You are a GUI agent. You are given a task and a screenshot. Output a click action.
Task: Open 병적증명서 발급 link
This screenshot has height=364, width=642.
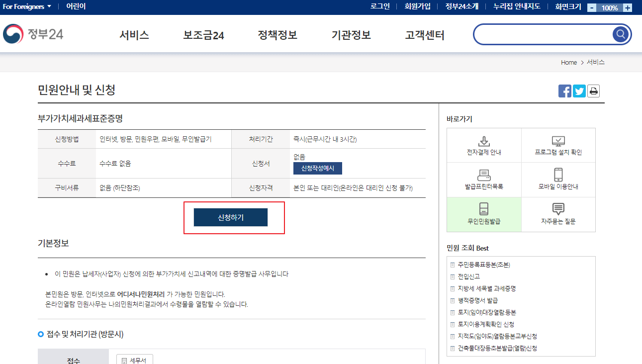pos(478,300)
